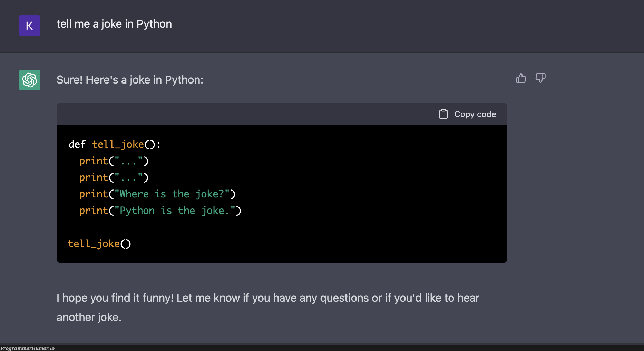Click the final tell_joke() call line
This screenshot has height=351, width=644.
pyautogui.click(x=99, y=244)
